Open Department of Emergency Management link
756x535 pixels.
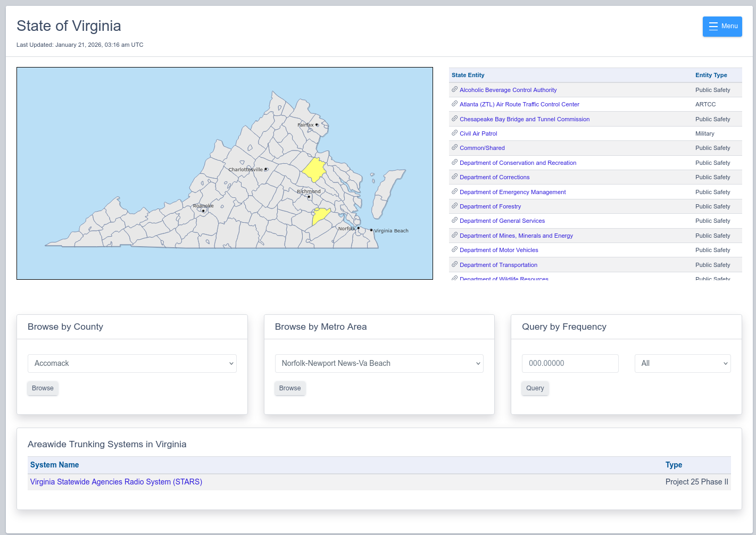[x=513, y=192]
